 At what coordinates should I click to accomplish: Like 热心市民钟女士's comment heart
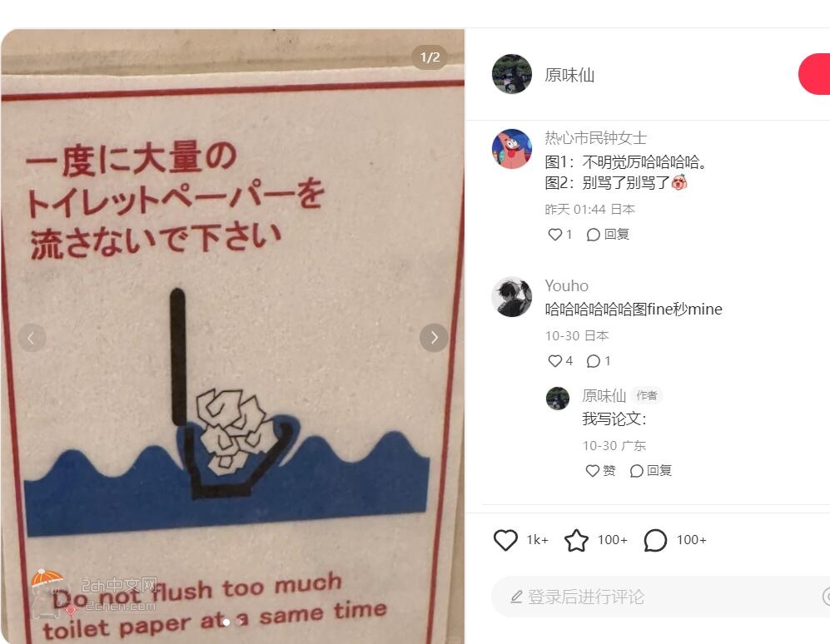(554, 235)
